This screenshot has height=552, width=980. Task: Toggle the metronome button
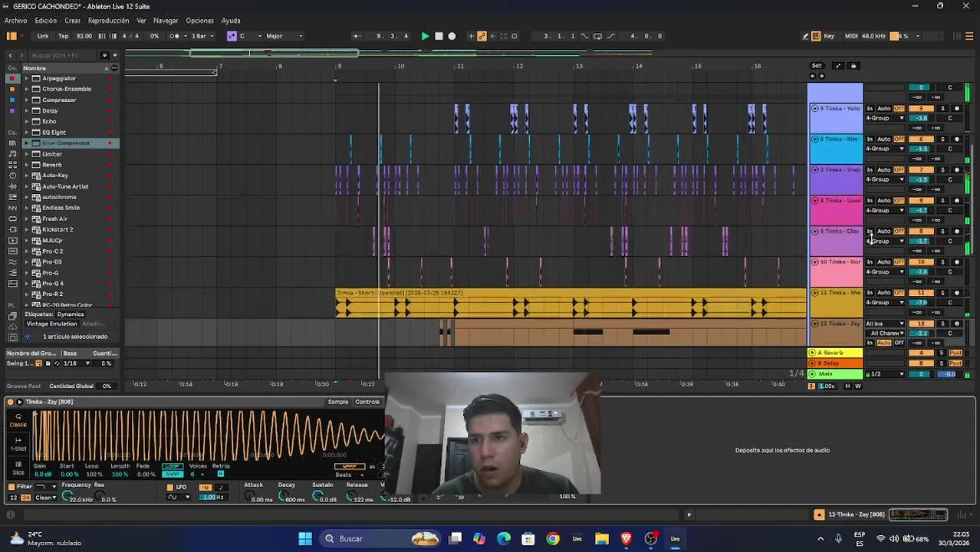[x=174, y=36]
